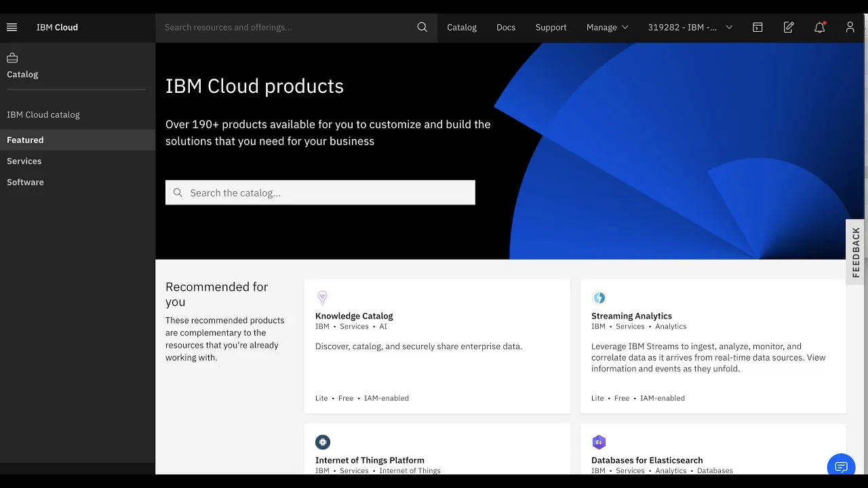
Task: Open the Internet of Things Platform title
Action: [370, 460]
